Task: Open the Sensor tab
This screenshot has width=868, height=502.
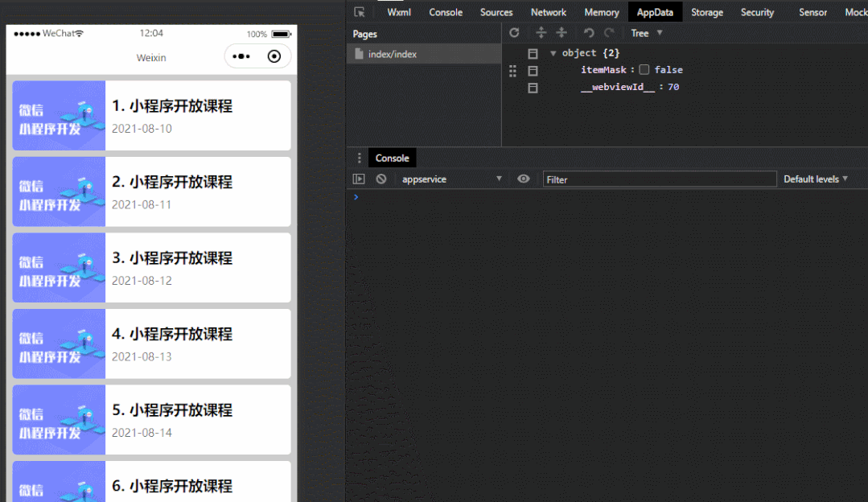Action: coord(812,12)
